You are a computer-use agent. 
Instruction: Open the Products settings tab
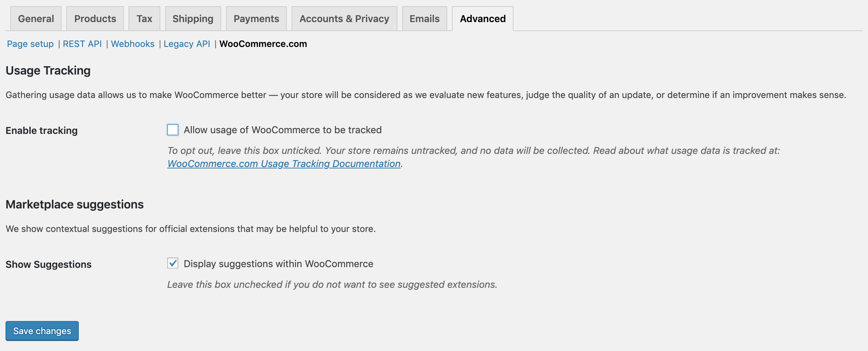(x=94, y=19)
